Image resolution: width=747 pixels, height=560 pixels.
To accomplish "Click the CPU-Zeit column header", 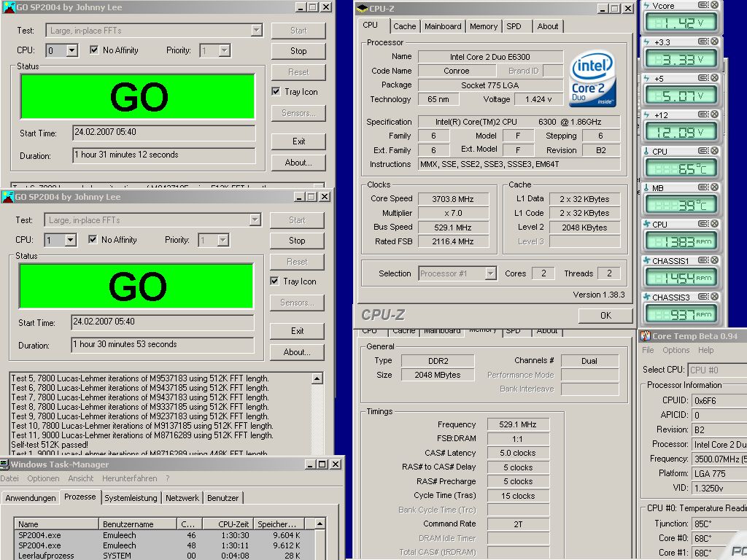I will click(228, 524).
